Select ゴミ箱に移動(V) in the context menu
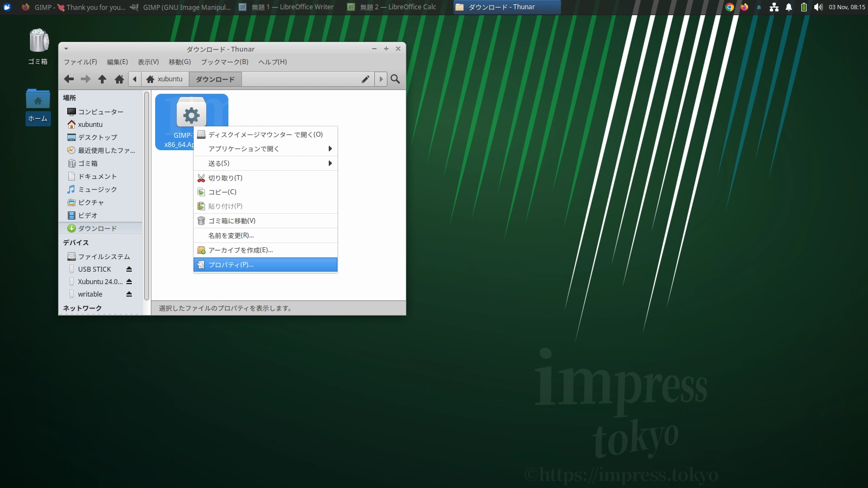The width and height of the screenshot is (868, 488). coord(265,221)
